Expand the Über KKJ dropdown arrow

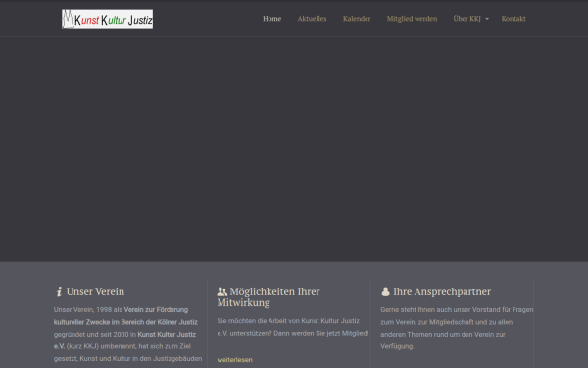(487, 19)
